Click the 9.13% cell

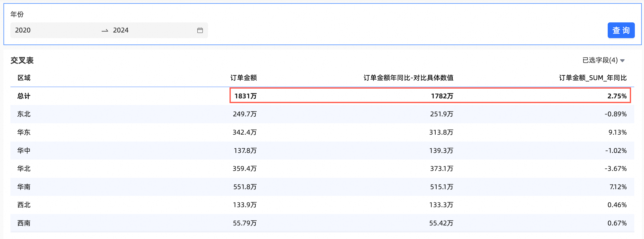click(617, 132)
